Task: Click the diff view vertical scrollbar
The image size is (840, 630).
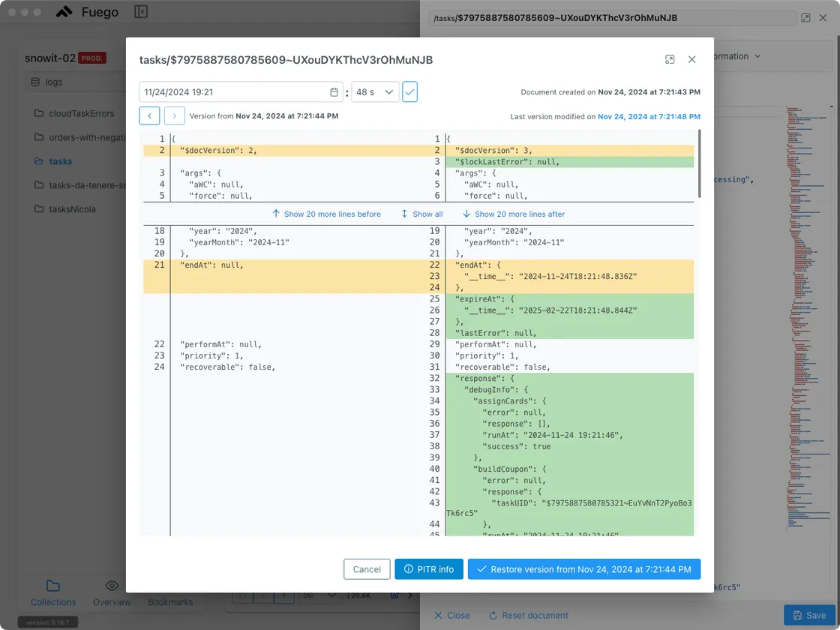Action: click(699, 163)
